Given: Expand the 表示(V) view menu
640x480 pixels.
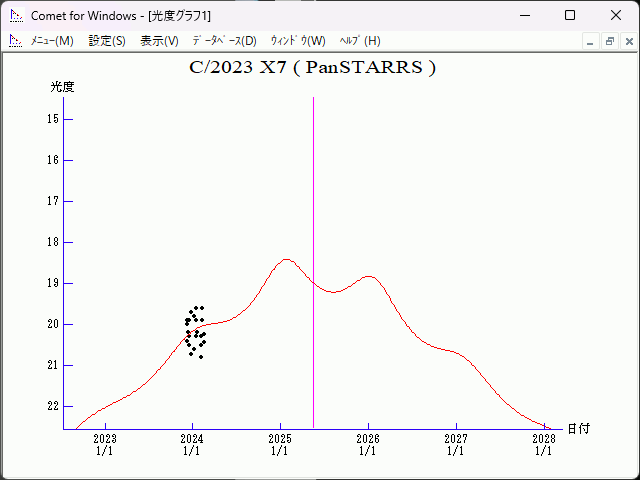Looking at the screenshot, I should pos(159,41).
